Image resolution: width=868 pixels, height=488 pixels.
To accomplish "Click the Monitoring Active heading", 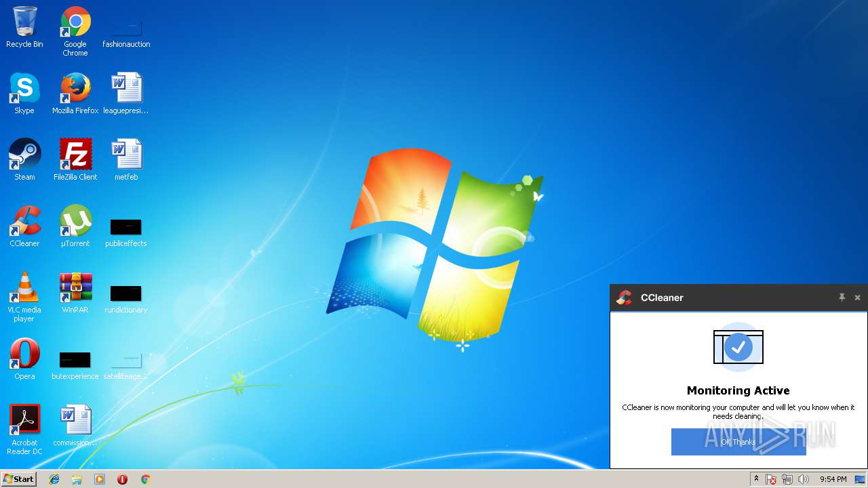I will [x=738, y=390].
